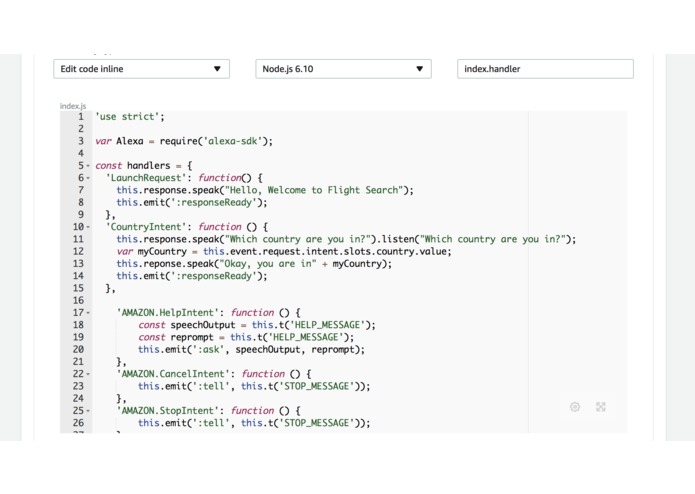Collapse the handlers block fold arrow on line 5
695x494 pixels.
[88, 166]
